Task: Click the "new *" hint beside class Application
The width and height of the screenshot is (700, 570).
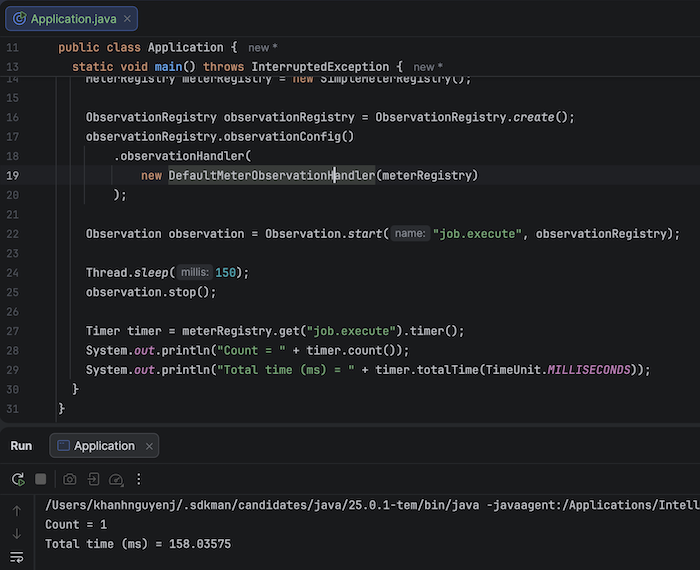Action: (263, 47)
